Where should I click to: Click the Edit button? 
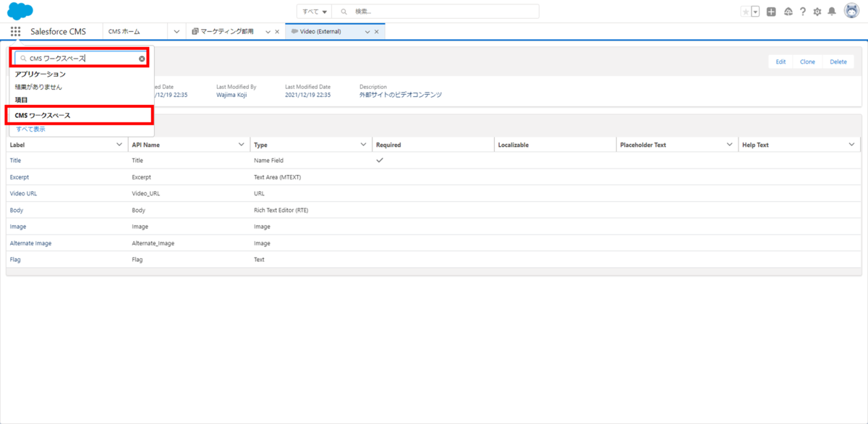(x=780, y=62)
